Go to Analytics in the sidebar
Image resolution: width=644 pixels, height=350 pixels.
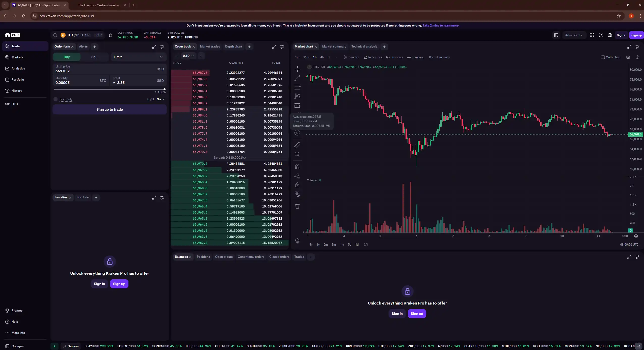click(25, 68)
